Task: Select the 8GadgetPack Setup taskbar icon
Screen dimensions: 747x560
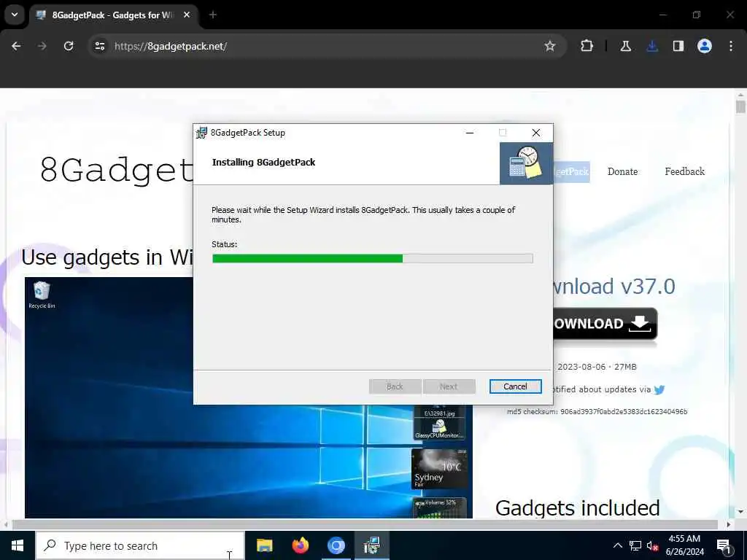Action: (371, 545)
